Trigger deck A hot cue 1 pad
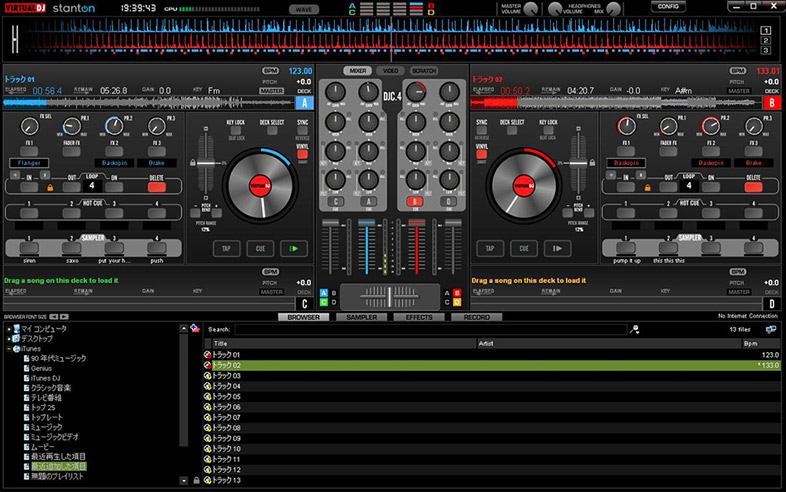The width and height of the screenshot is (786, 492). [x=29, y=213]
